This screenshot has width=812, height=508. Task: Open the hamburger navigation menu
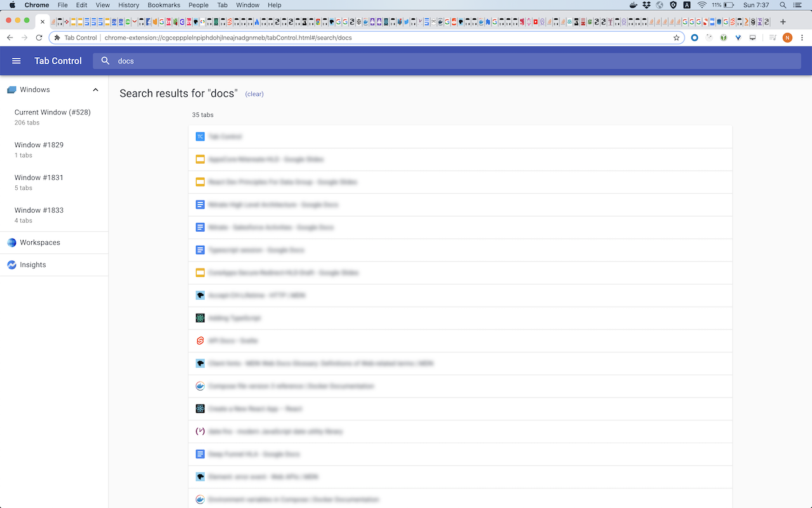pyautogui.click(x=16, y=61)
